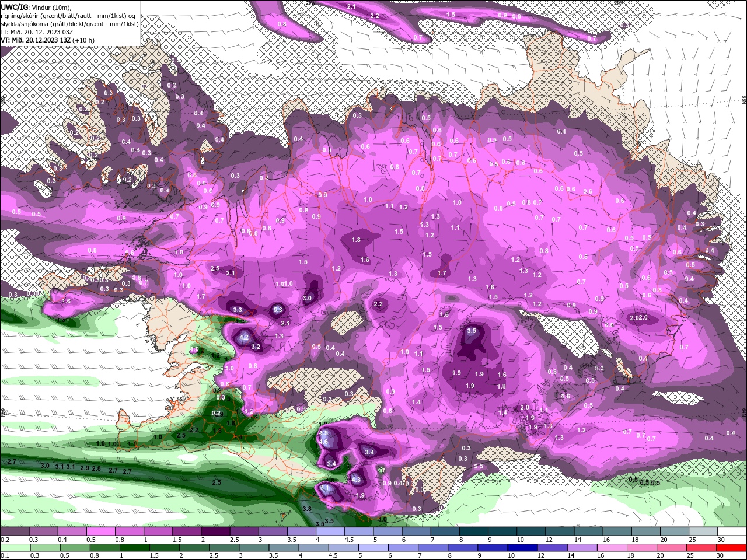The image size is (747, 560).
Task: Select the pale green 0.1 rain legend swatch
Action: click(x=15, y=548)
